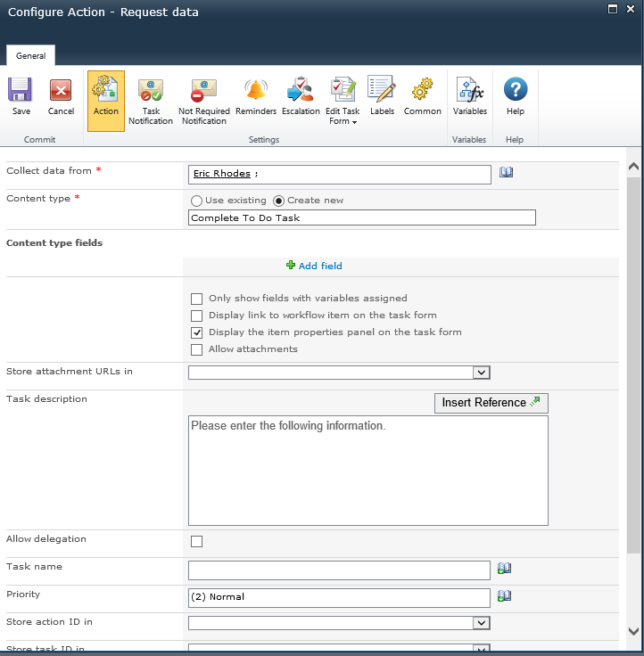Uncheck Display the item properties panel
644x656 pixels.
pyautogui.click(x=197, y=332)
